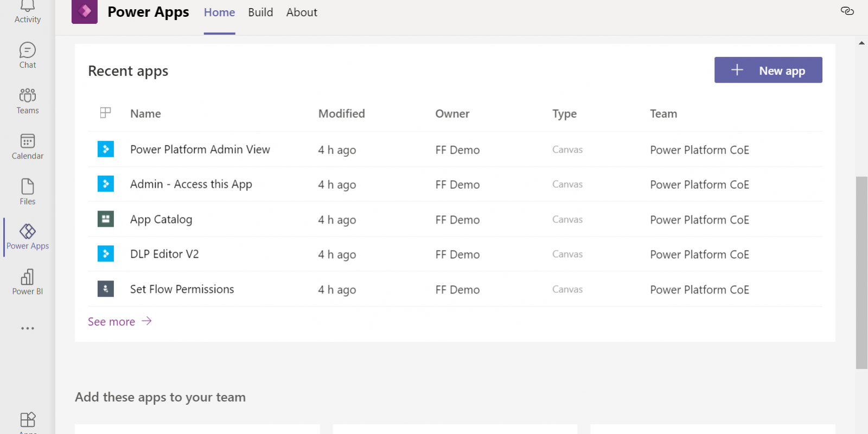The image size is (868, 434).
Task: Click Power Platform CoE in Admin View row
Action: [x=699, y=150]
